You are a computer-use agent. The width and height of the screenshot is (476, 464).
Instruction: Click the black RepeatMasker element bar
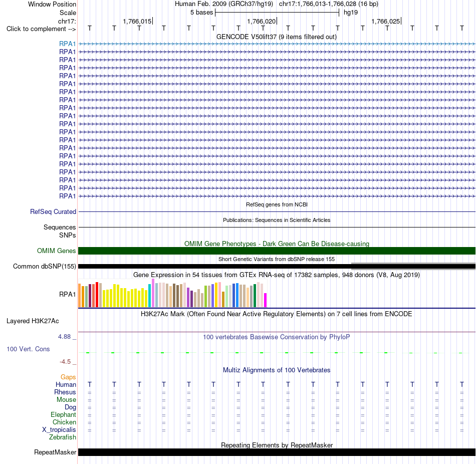[277, 452]
